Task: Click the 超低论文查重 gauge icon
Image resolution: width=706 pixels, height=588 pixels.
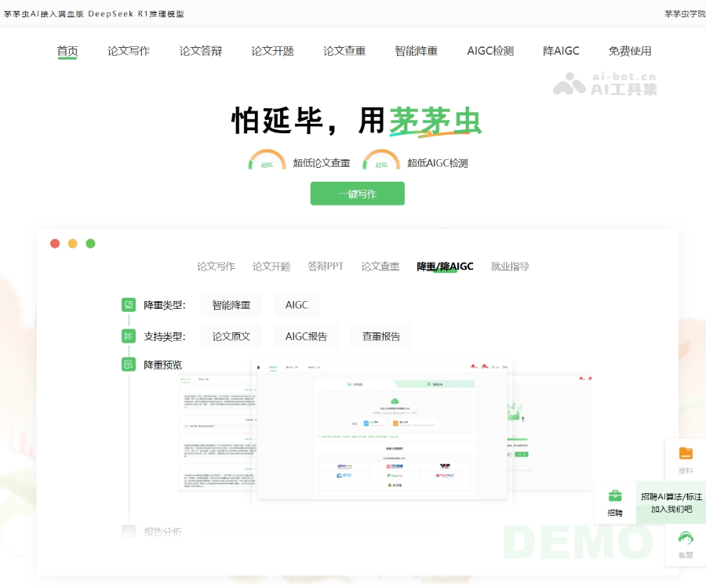Action: (267, 159)
